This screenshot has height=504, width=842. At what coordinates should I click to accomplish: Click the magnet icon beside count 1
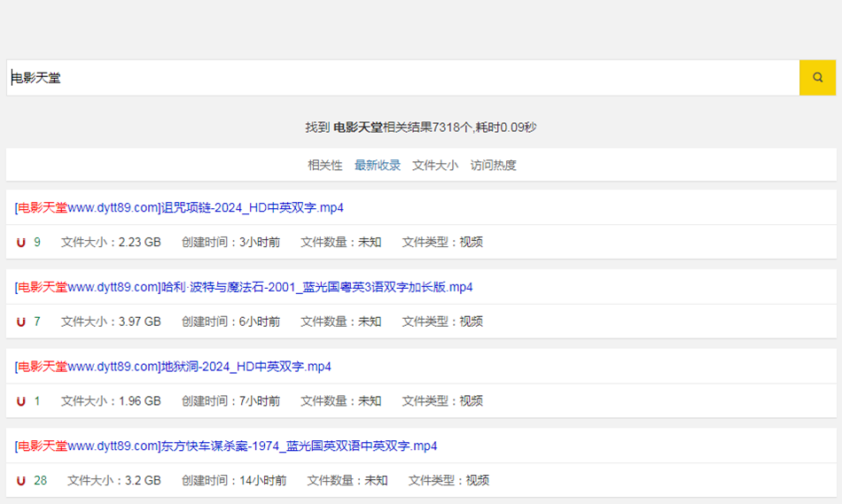pyautogui.click(x=21, y=401)
